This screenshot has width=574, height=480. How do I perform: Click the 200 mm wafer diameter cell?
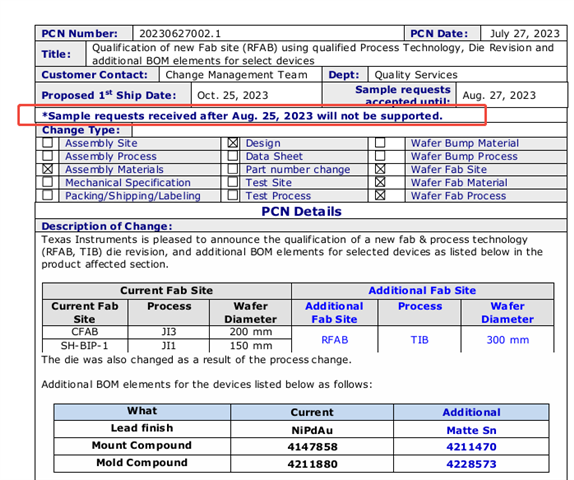[x=251, y=332]
